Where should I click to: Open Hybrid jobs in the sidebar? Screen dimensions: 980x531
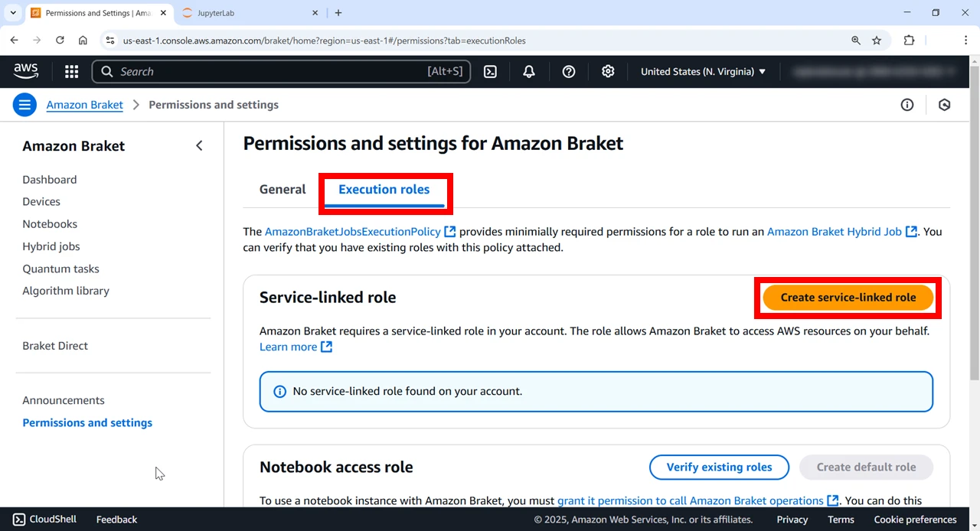(51, 246)
